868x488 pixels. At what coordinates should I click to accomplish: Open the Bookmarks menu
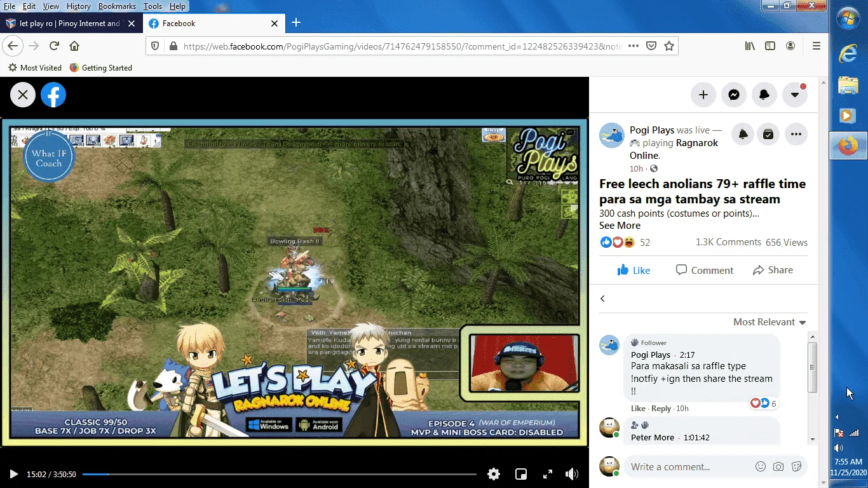(x=117, y=6)
